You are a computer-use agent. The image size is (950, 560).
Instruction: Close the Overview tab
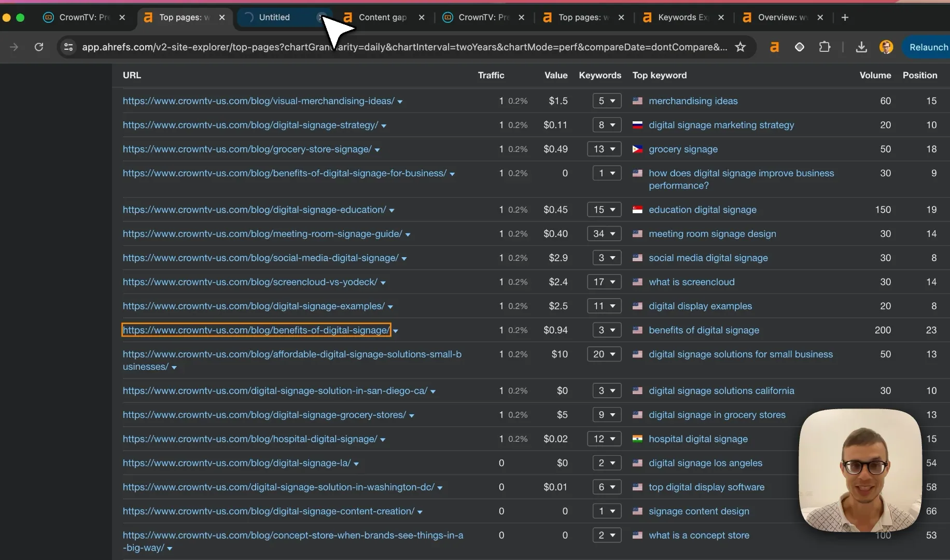point(820,18)
